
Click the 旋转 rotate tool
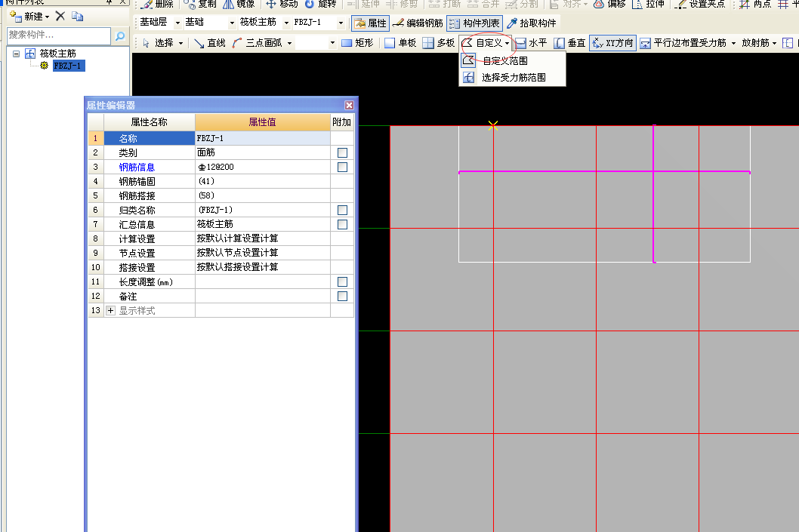coord(320,4)
